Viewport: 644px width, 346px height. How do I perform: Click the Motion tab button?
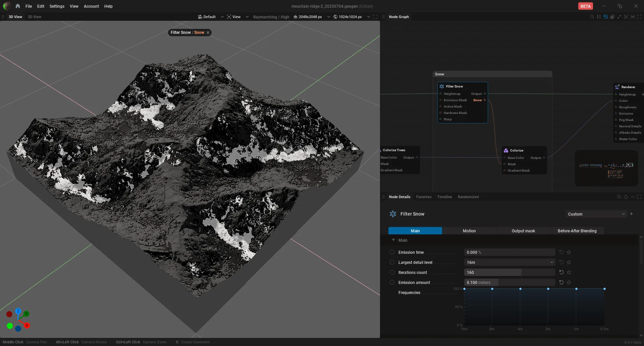coord(469,231)
